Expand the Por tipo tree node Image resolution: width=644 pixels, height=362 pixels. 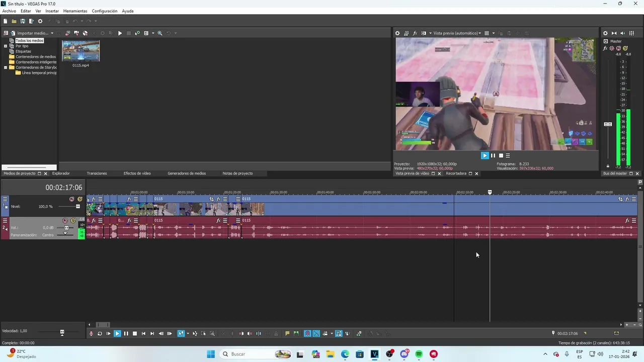[6, 46]
